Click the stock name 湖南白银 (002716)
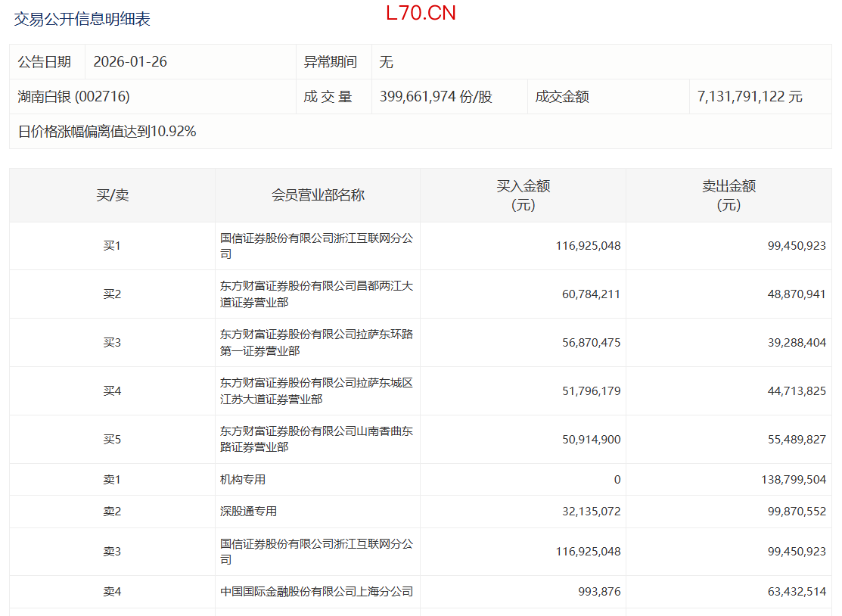Image resolution: width=842 pixels, height=616 pixels. pos(74,97)
